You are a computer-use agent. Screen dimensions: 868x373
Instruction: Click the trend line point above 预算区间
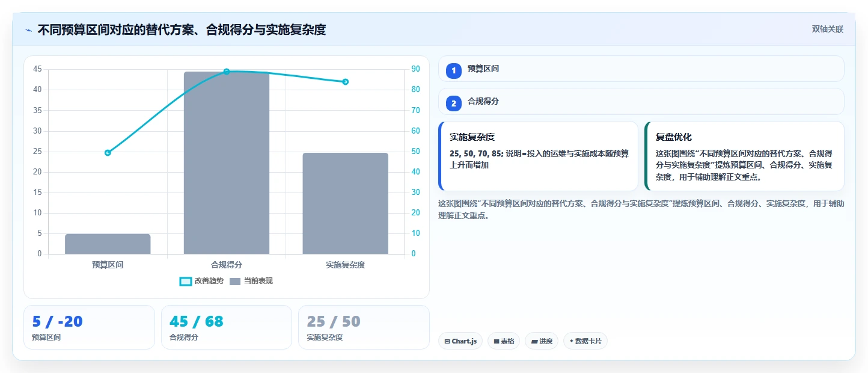tap(108, 153)
